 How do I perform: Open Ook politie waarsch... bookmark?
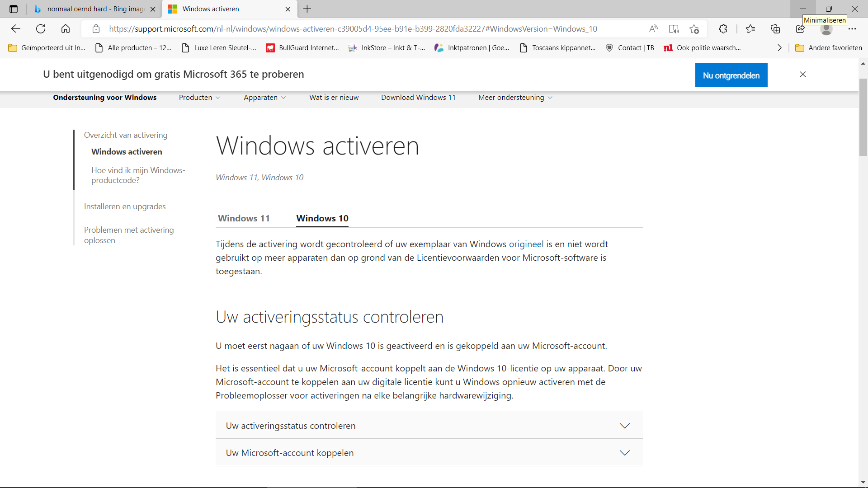(703, 48)
